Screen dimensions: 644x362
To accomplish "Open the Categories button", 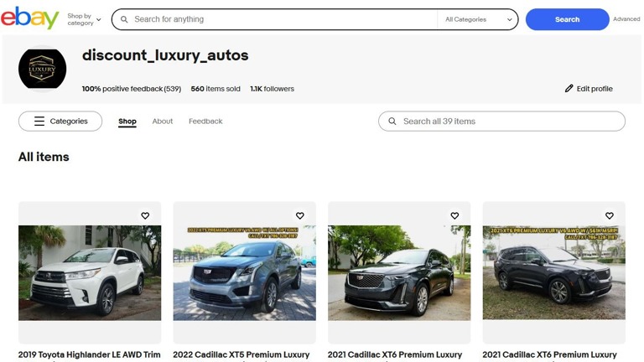I will pos(60,121).
